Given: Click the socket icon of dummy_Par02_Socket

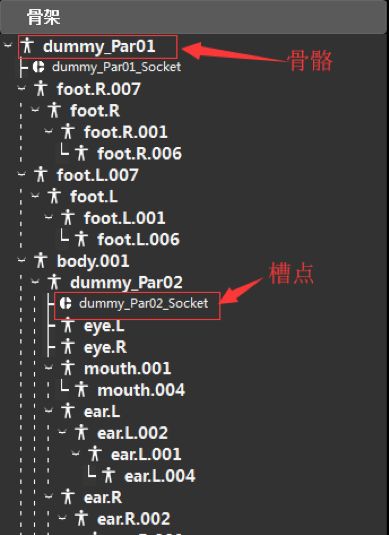Looking at the screenshot, I should pos(65,303).
